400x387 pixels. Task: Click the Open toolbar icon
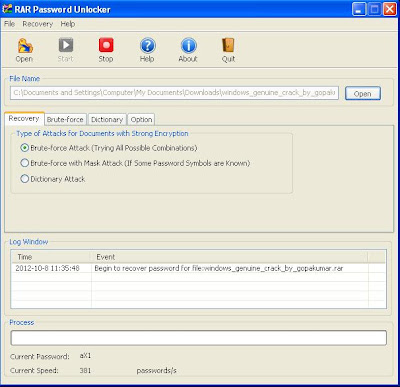(x=25, y=46)
